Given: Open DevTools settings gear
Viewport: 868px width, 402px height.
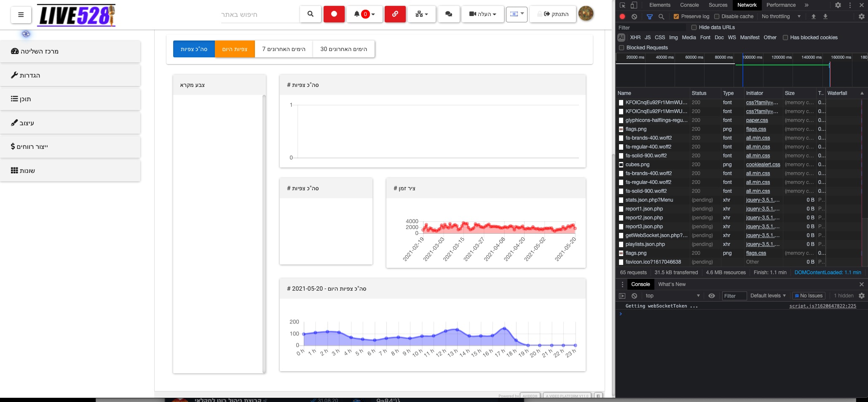Looking at the screenshot, I should (838, 5).
